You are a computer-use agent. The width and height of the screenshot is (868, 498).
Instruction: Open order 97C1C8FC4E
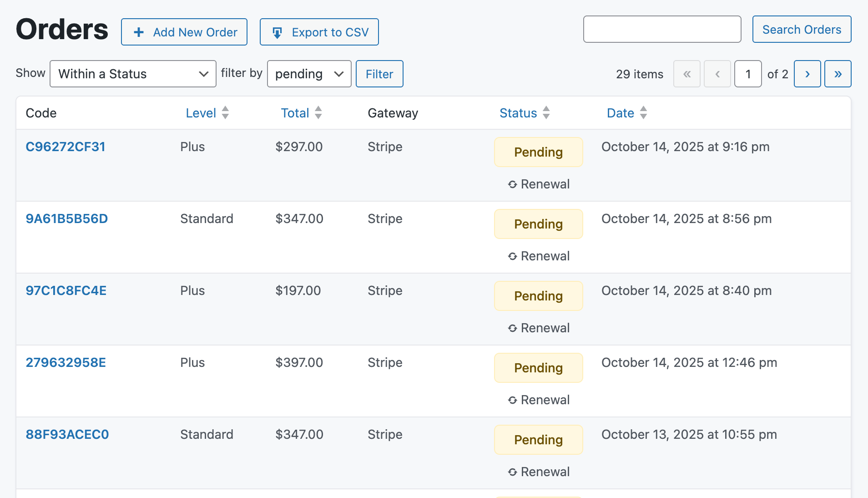66,290
